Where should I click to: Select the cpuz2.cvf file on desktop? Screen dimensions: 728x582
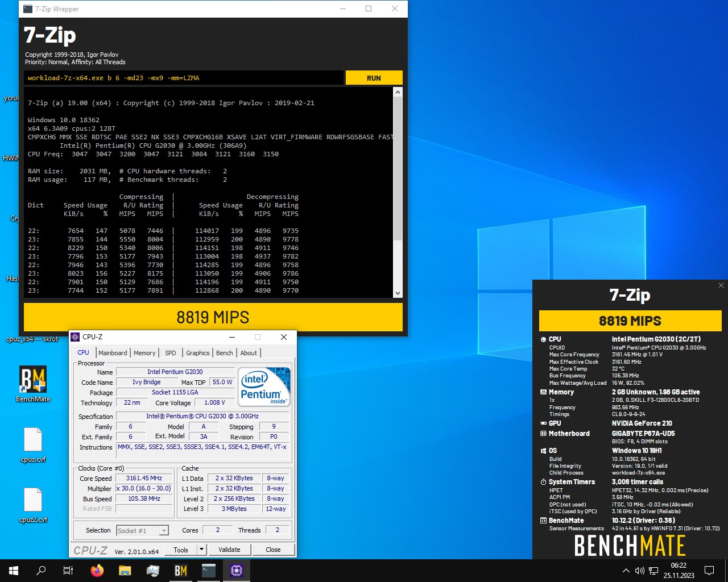pos(33,505)
